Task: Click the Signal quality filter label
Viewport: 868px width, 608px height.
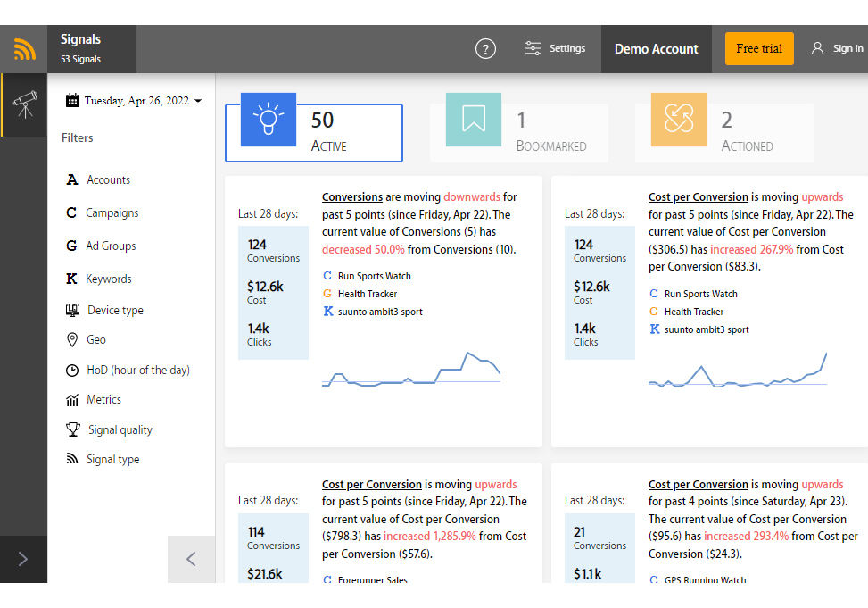Action: tap(120, 430)
